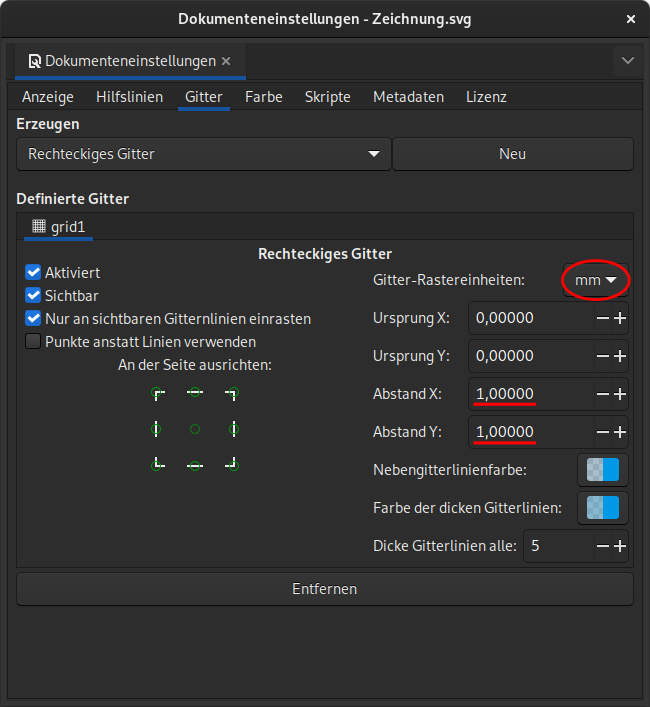This screenshot has width=650, height=707.
Task: Uncheck the Sichtbar checkbox
Action: [x=33, y=296]
